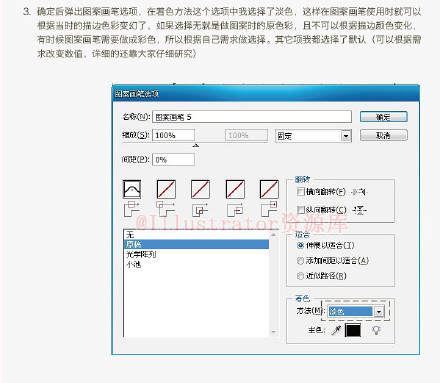Select the end tile box
The height and width of the screenshot is (383, 440).
click(269, 189)
